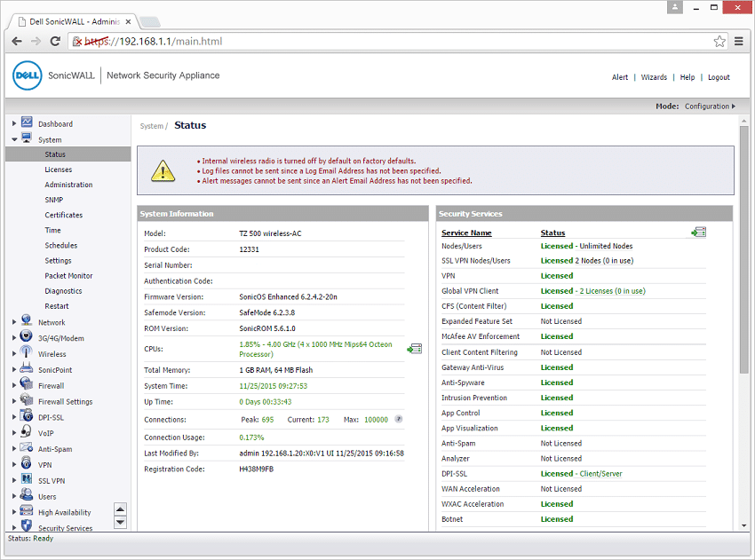Click the VoIP headset icon in sidebar
The image size is (755, 560).
point(27,431)
